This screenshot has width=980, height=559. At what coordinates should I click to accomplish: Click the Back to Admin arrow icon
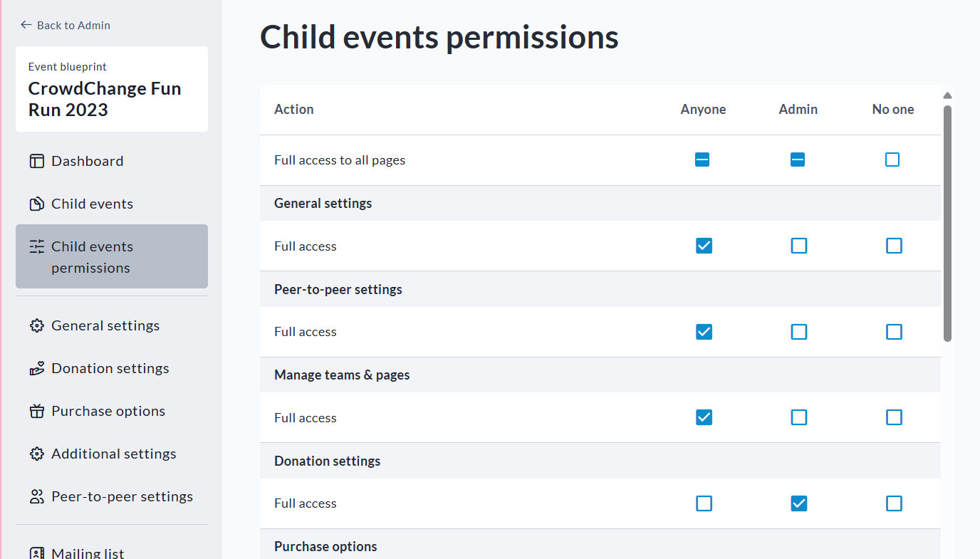26,25
